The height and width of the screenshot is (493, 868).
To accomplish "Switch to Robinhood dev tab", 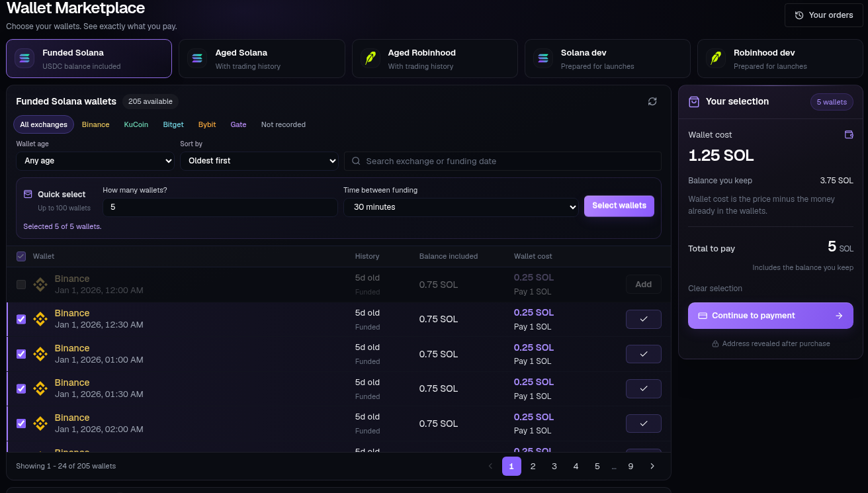I will point(780,59).
